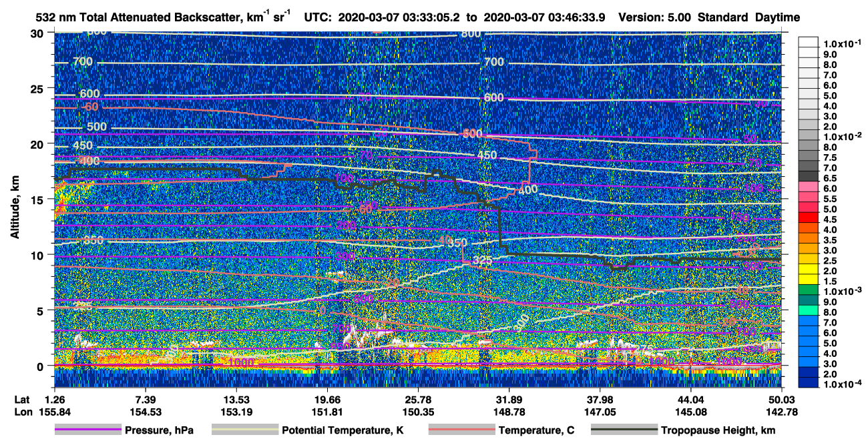868x445 pixels.
Task: Click the latitude value '50.03'
Action: [781, 399]
